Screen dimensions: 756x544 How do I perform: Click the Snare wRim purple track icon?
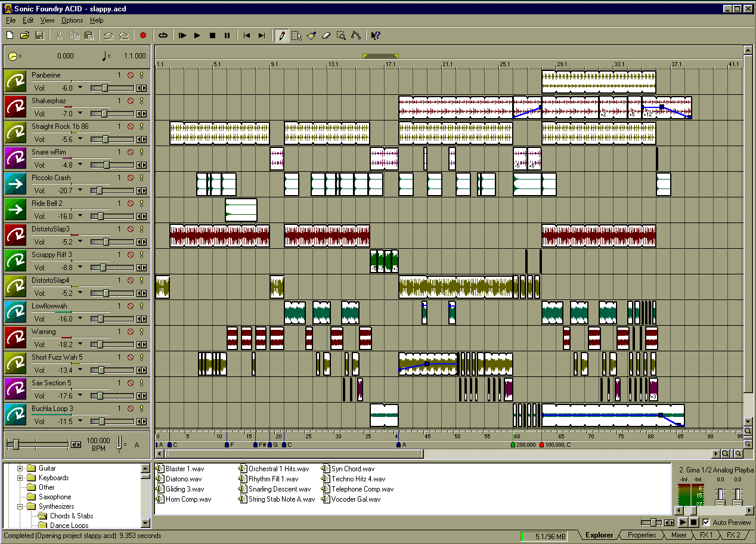tap(15, 158)
